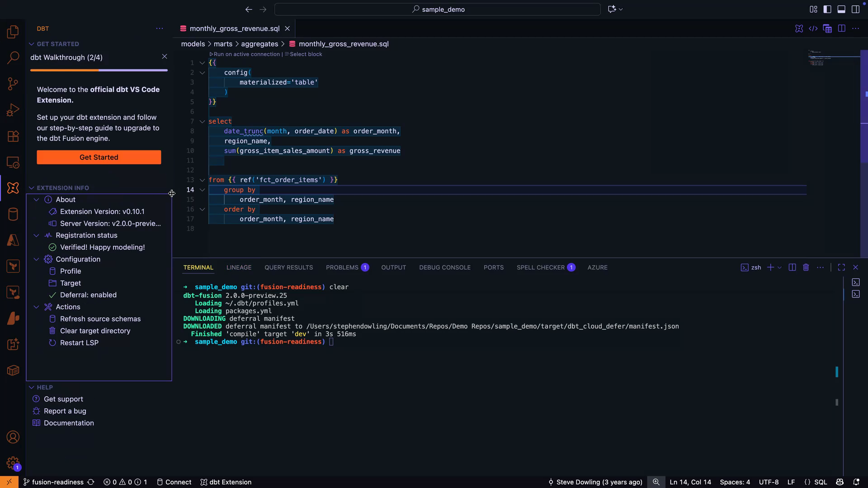868x488 pixels.
Task: Click the orange Get Started button
Action: pos(99,157)
